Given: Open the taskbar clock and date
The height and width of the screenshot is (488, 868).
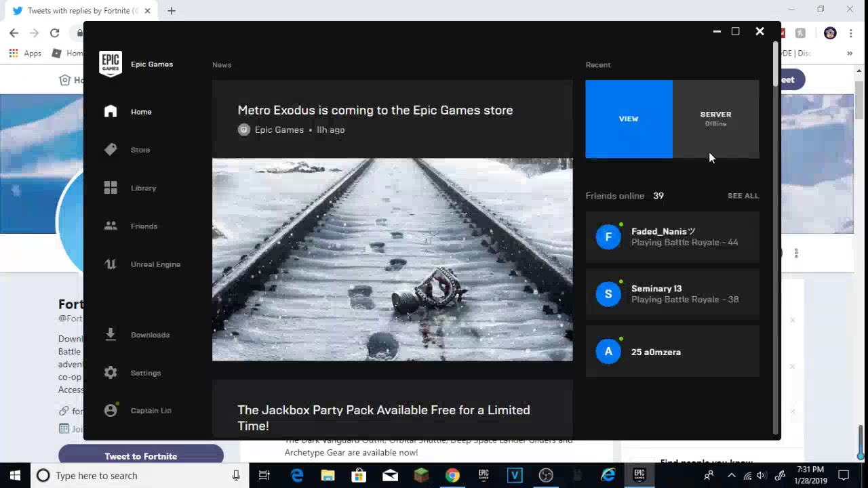Looking at the screenshot, I should [x=810, y=476].
